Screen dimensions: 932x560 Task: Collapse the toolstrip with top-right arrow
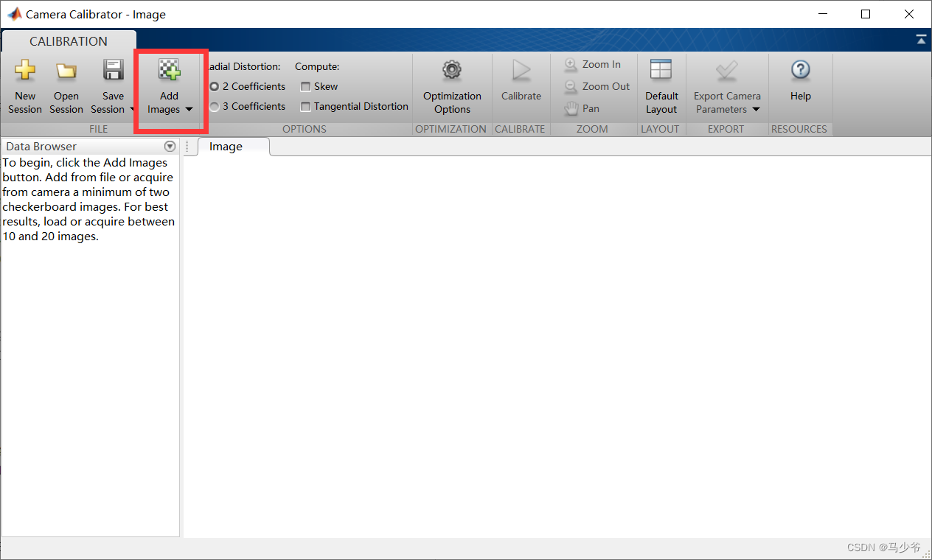pyautogui.click(x=921, y=40)
